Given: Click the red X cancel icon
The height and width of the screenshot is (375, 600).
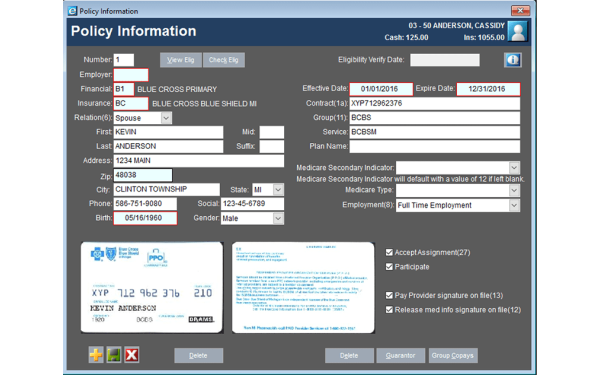Looking at the screenshot, I should click(x=132, y=355).
